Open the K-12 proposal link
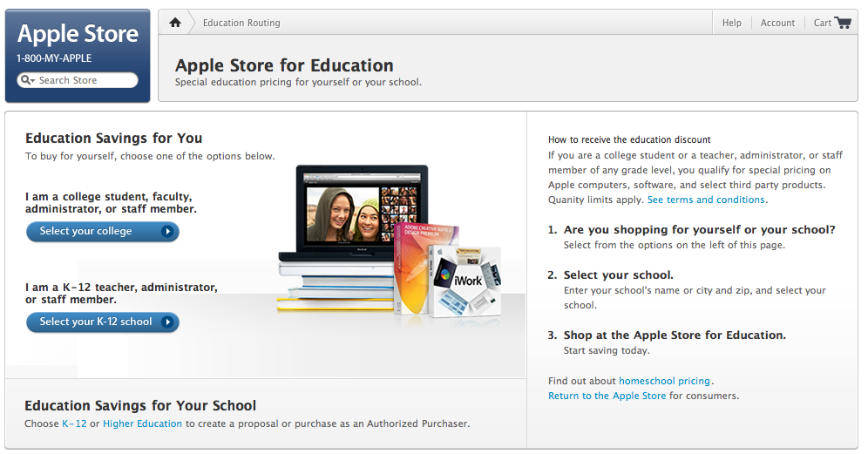Screen dimensions: 868x454 [74, 424]
